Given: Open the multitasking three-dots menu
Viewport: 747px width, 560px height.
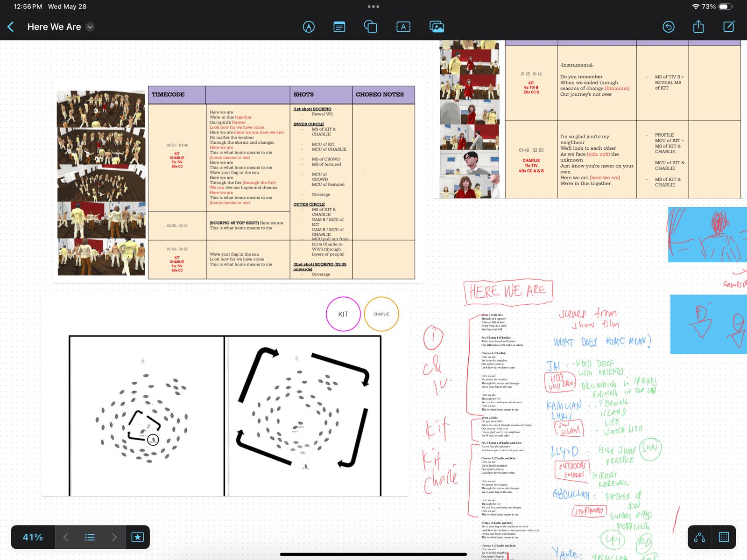Looking at the screenshot, I should tap(373, 7).
